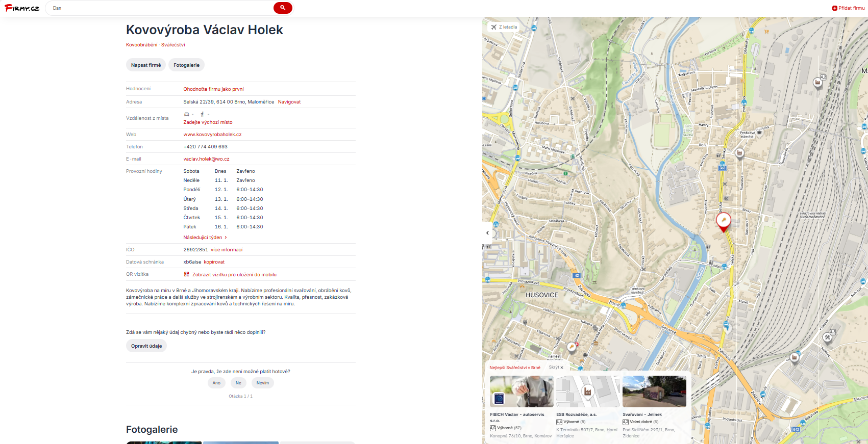Hide recommendations with Skrýt ×

coord(556,368)
